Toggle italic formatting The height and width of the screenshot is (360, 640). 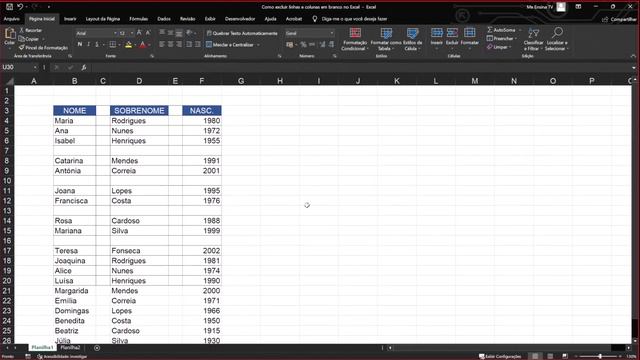click(x=88, y=44)
